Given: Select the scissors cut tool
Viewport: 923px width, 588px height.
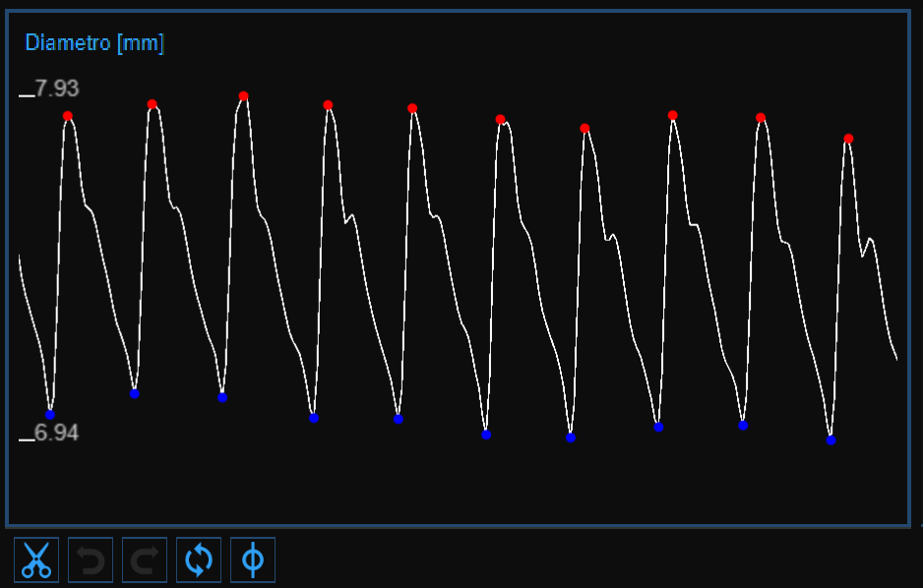Looking at the screenshot, I should point(36,559).
